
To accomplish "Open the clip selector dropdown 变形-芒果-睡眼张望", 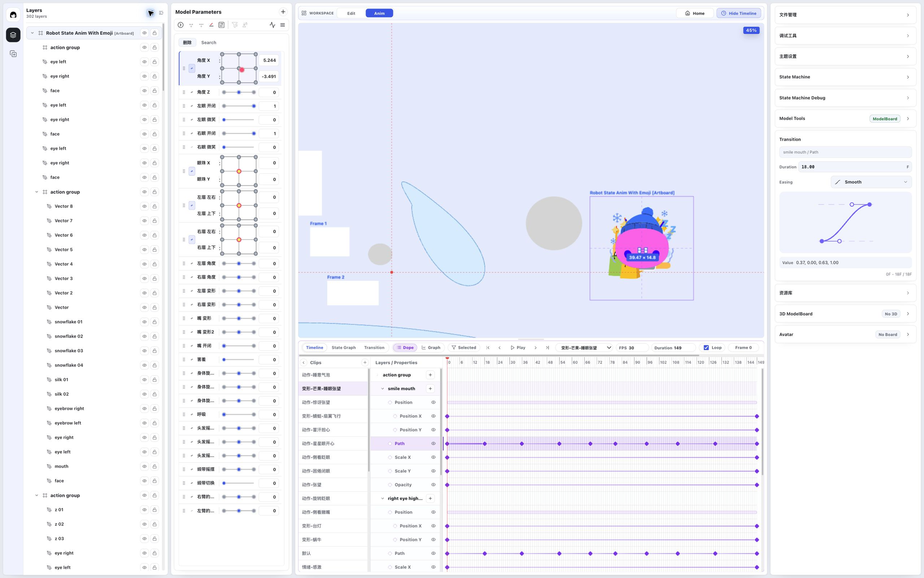I will coord(585,348).
